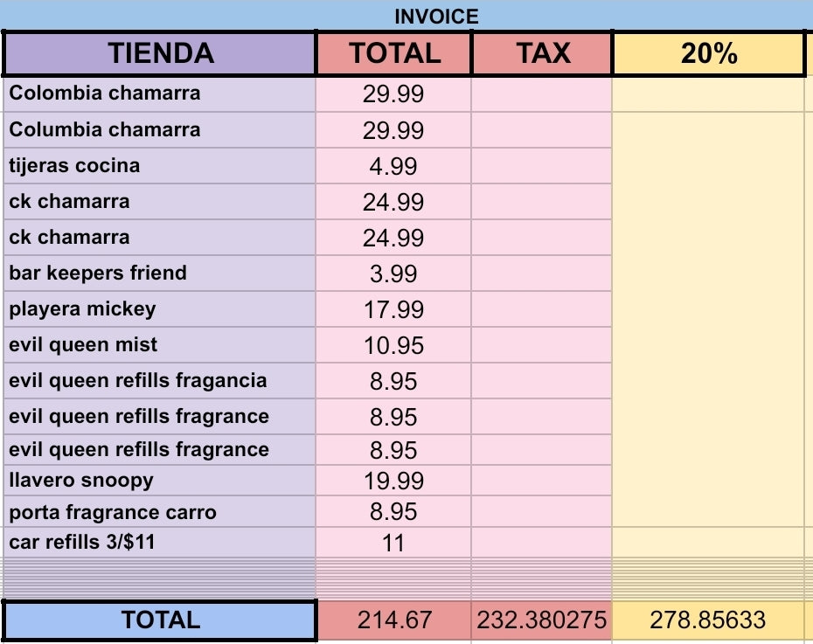Click the 278.85633 total cell

tap(708, 620)
